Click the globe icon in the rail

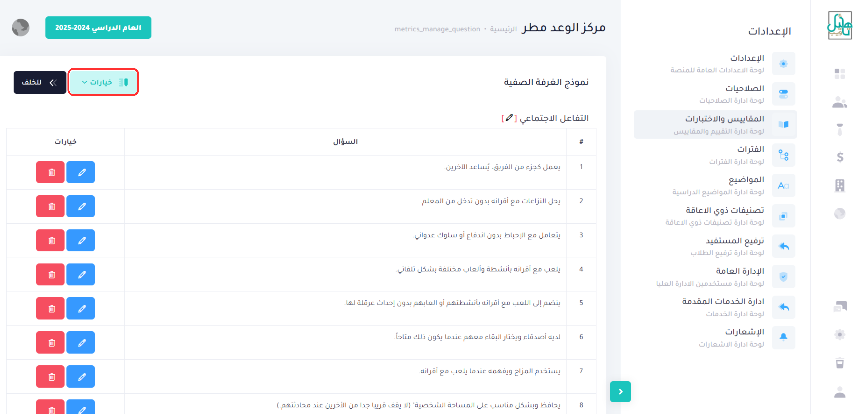pyautogui.click(x=840, y=214)
